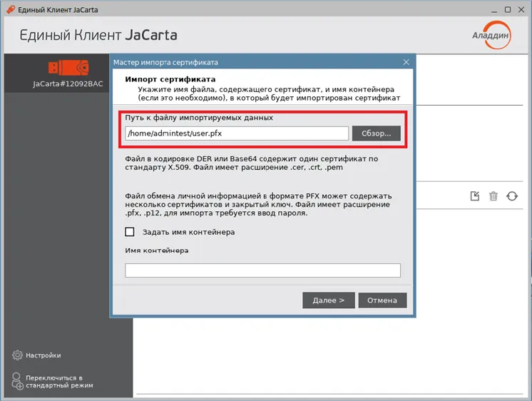Enable the Задать имя контейнера checkbox

130,232
